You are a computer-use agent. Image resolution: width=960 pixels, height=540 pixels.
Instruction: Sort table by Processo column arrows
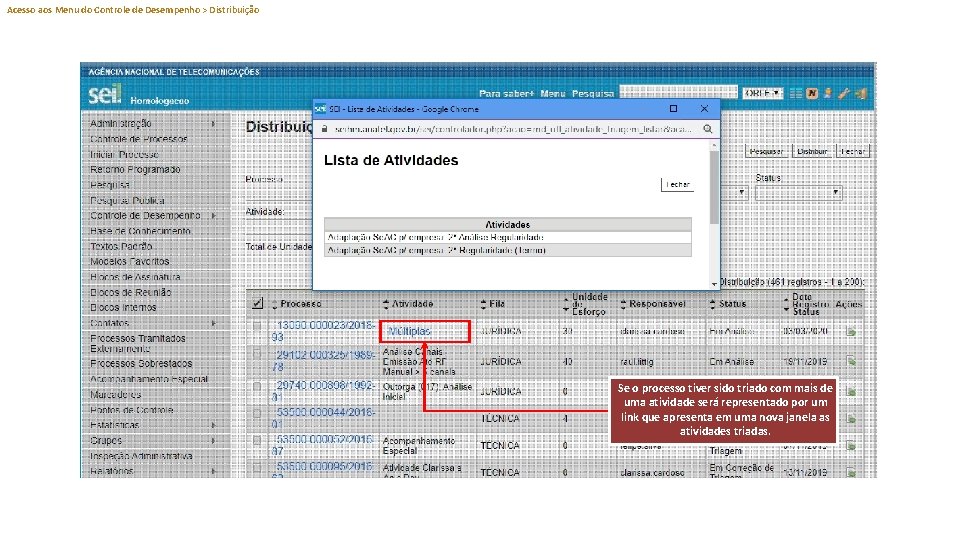point(274,304)
